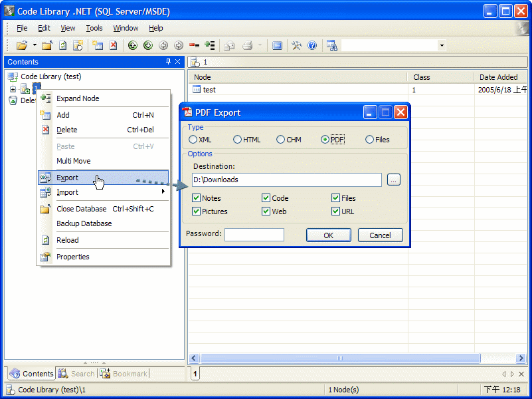The height and width of the screenshot is (399, 532).
Task: Open the File menu
Action: click(22, 28)
